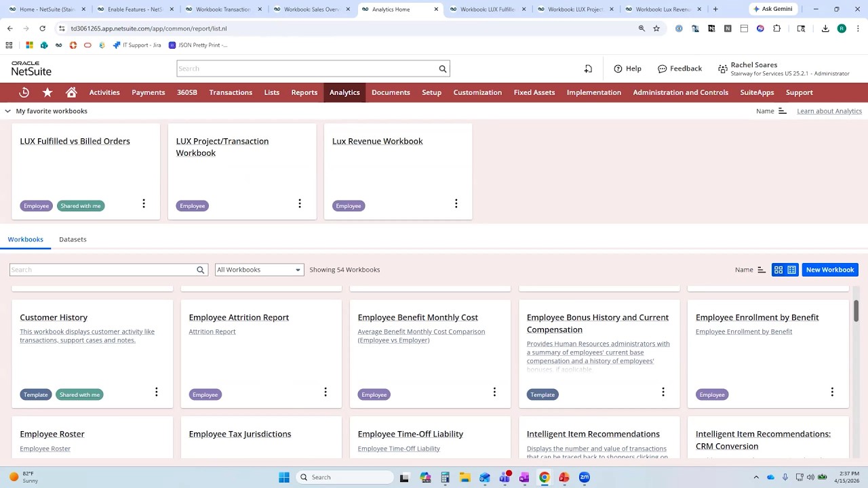Open options menu for Employee Benefit Monthly Cost

pyautogui.click(x=494, y=392)
